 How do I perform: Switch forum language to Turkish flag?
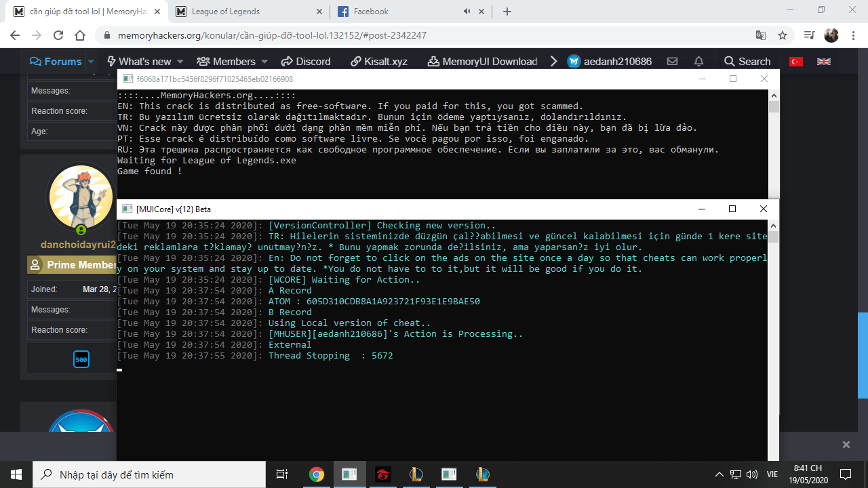[x=796, y=62]
